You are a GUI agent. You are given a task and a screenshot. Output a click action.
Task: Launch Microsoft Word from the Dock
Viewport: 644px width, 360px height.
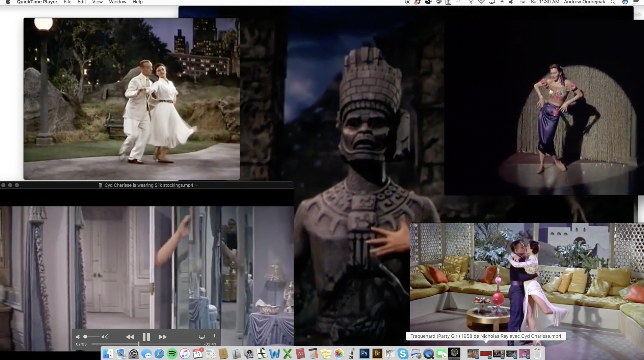(275, 354)
